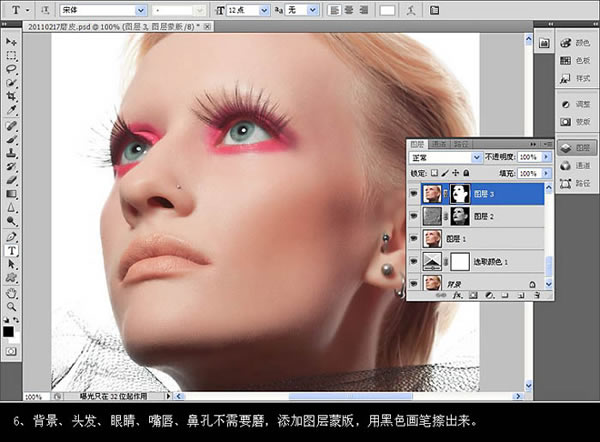Select the Zoom tool
The width and height of the screenshot is (600, 442).
point(11,307)
